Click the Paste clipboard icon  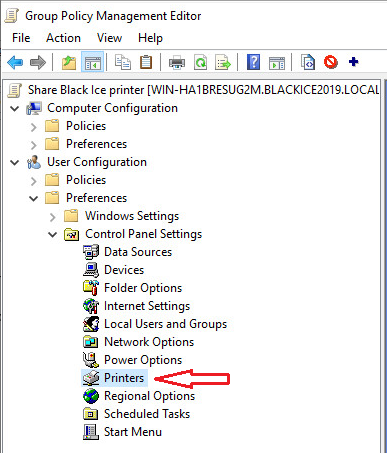(x=146, y=62)
